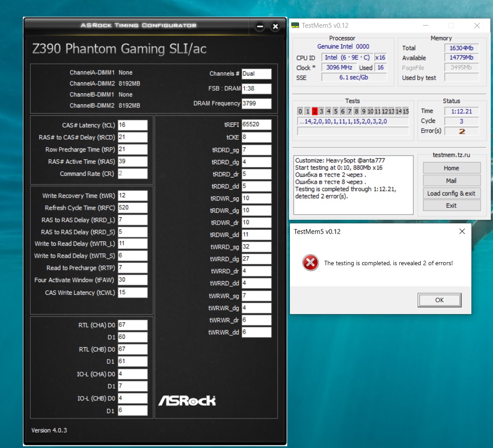The width and height of the screenshot is (493, 448).
Task: Click the Total memory value 16304Mb
Action: (462, 48)
